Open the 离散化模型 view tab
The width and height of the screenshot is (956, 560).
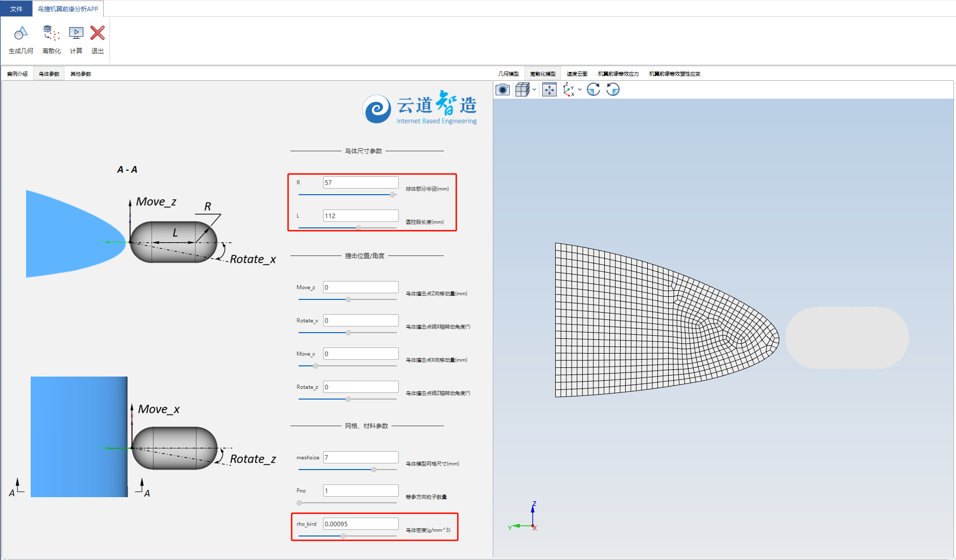pos(543,74)
